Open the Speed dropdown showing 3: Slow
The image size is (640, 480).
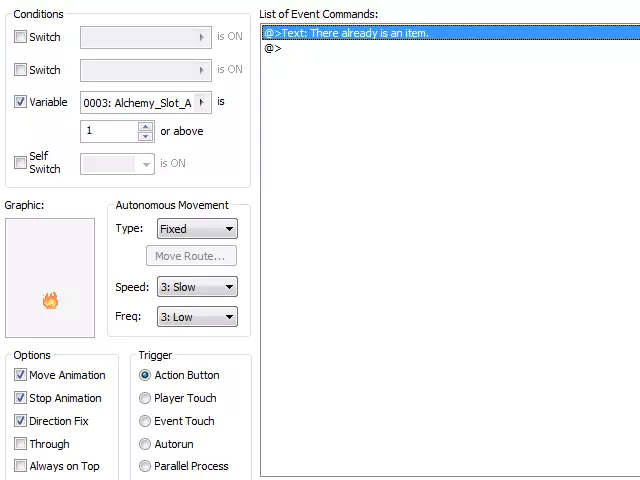[197, 287]
